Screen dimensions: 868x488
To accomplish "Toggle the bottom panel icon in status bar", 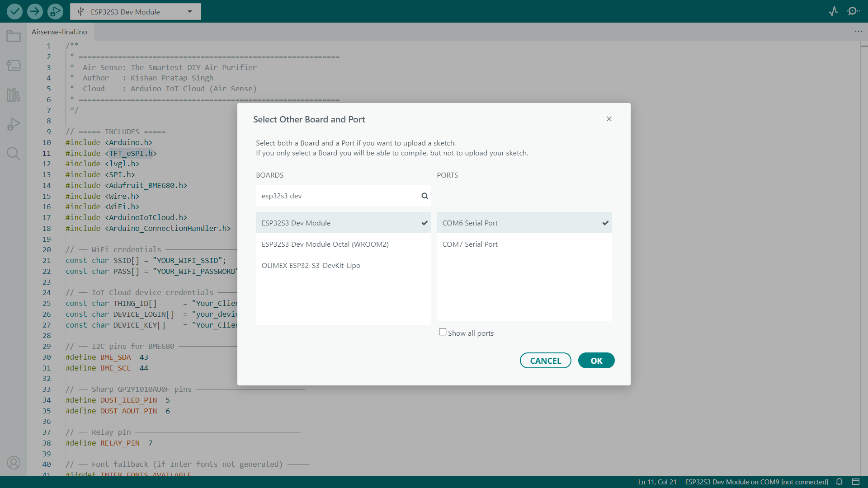I will coord(856,482).
